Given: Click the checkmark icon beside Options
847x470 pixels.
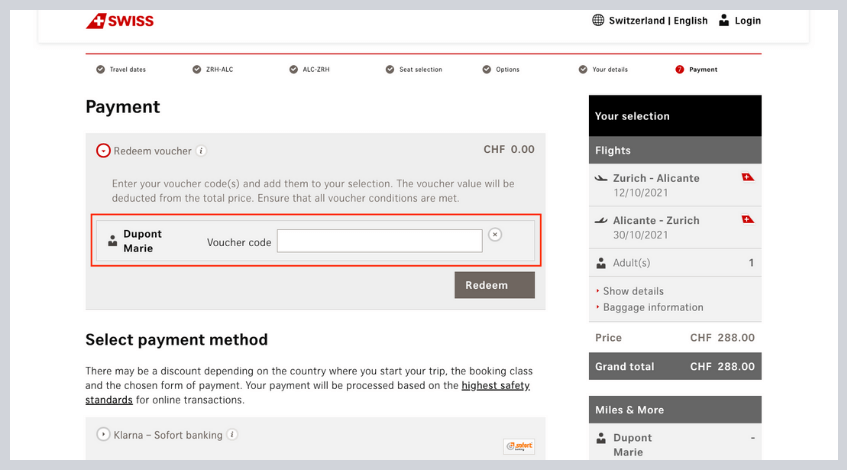Looking at the screenshot, I should (x=487, y=69).
